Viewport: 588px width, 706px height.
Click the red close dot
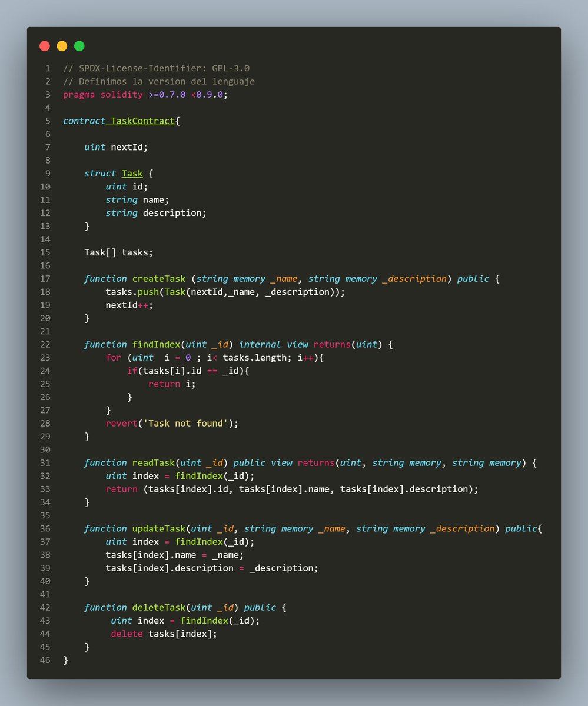(45, 46)
